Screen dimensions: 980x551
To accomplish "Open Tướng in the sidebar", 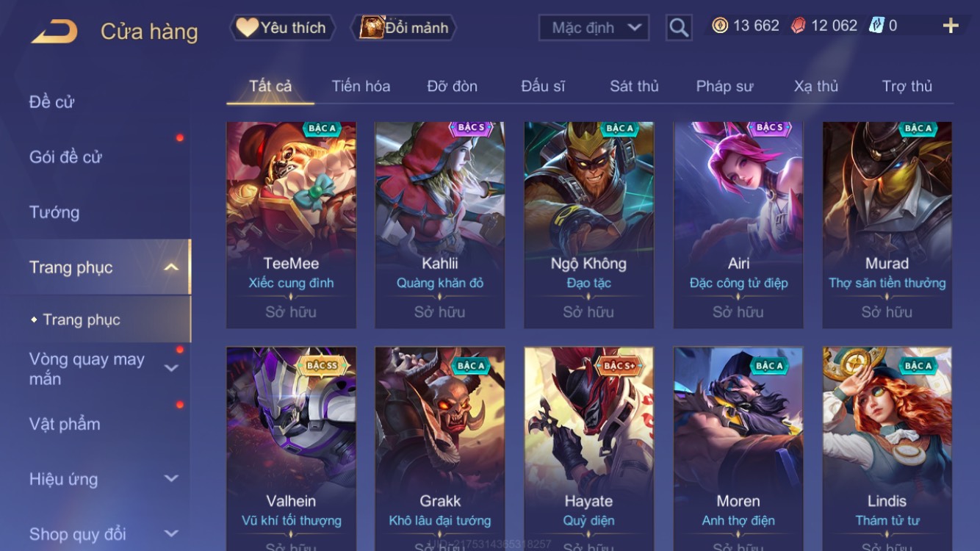I will coord(54,212).
